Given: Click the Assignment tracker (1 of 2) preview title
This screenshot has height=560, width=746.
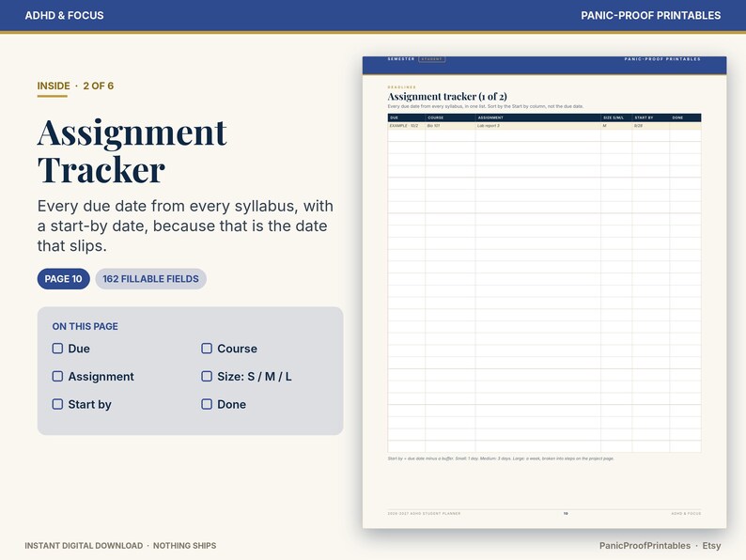Looking at the screenshot, I should (447, 97).
